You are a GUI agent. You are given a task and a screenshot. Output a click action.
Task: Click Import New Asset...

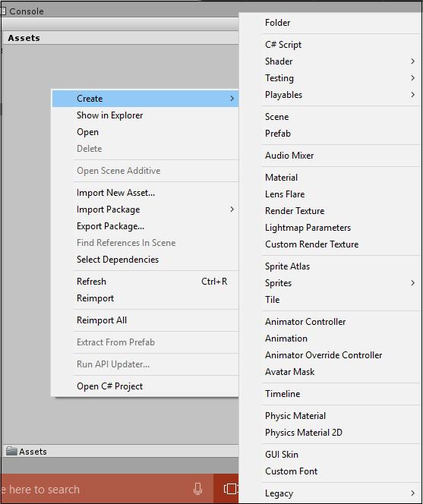click(x=145, y=193)
